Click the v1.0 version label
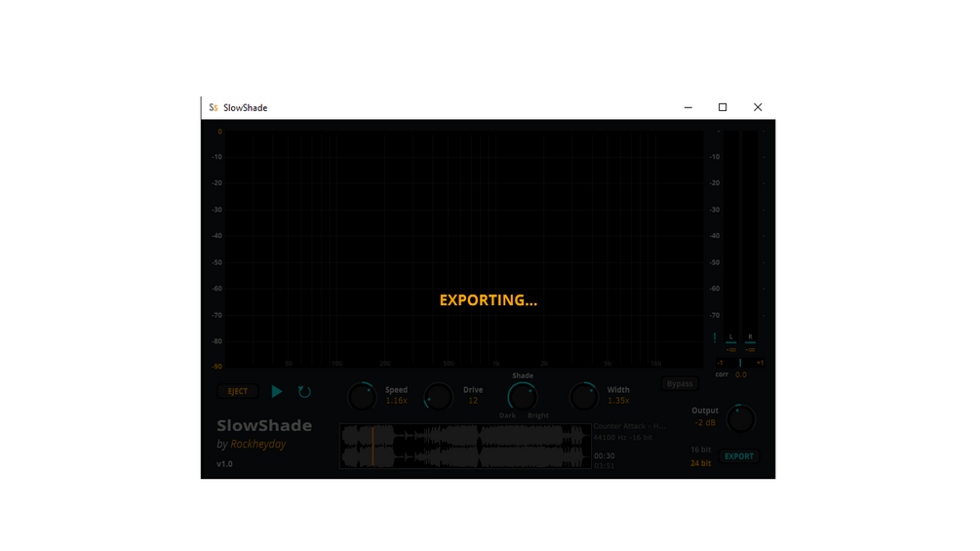The image size is (980, 551). (x=224, y=464)
